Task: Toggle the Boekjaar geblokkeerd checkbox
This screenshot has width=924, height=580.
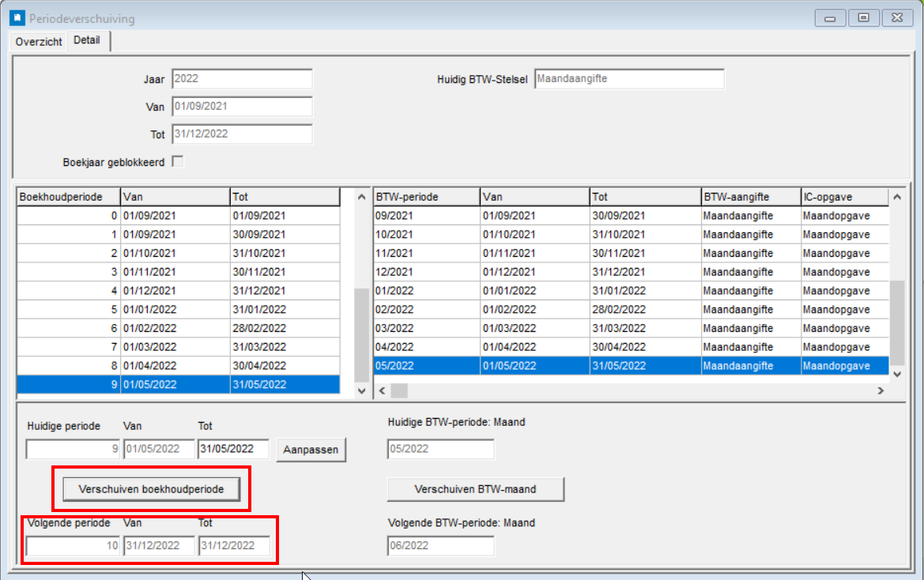Action: coord(178,162)
